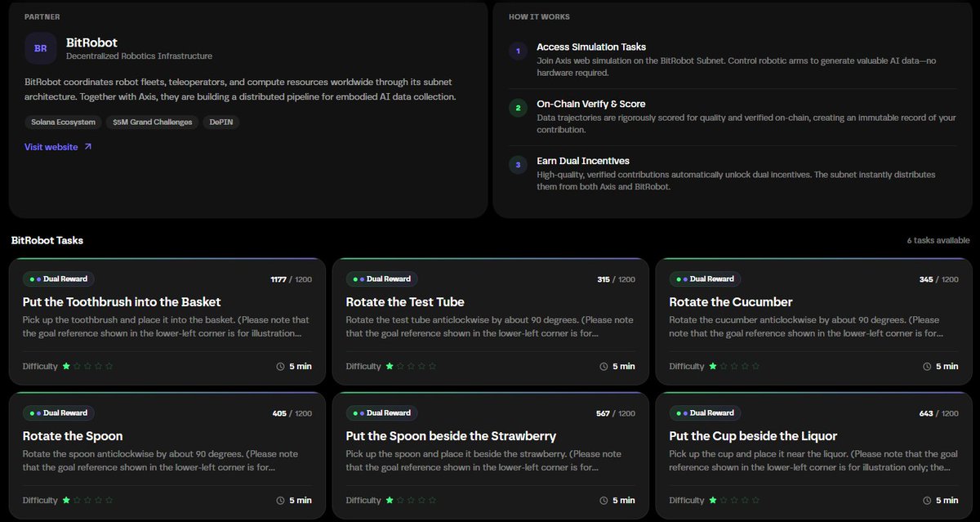Click step 3 number icon for Earn Dual Incentives

click(x=517, y=165)
